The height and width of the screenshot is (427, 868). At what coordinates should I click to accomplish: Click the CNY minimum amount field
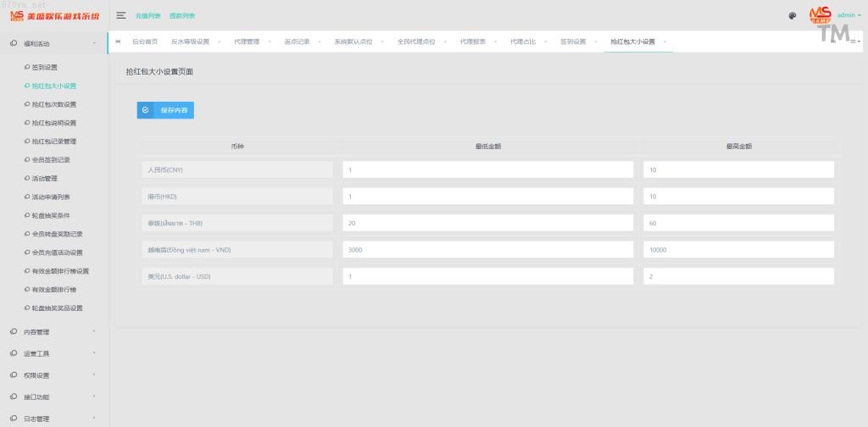pyautogui.click(x=487, y=169)
